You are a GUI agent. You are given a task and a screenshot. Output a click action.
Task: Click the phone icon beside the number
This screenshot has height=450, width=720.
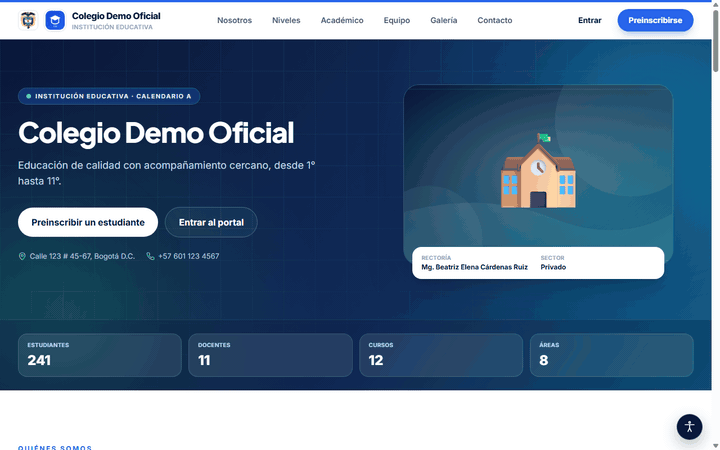(x=150, y=256)
